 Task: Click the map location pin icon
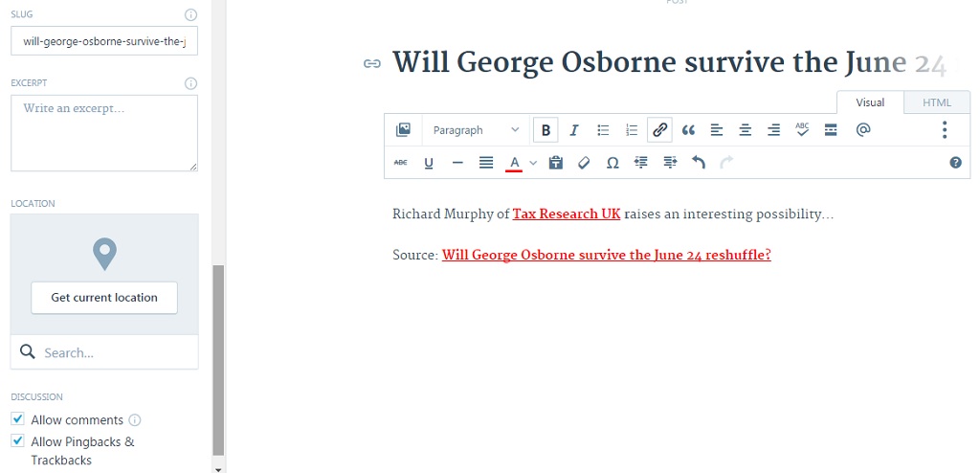(104, 254)
